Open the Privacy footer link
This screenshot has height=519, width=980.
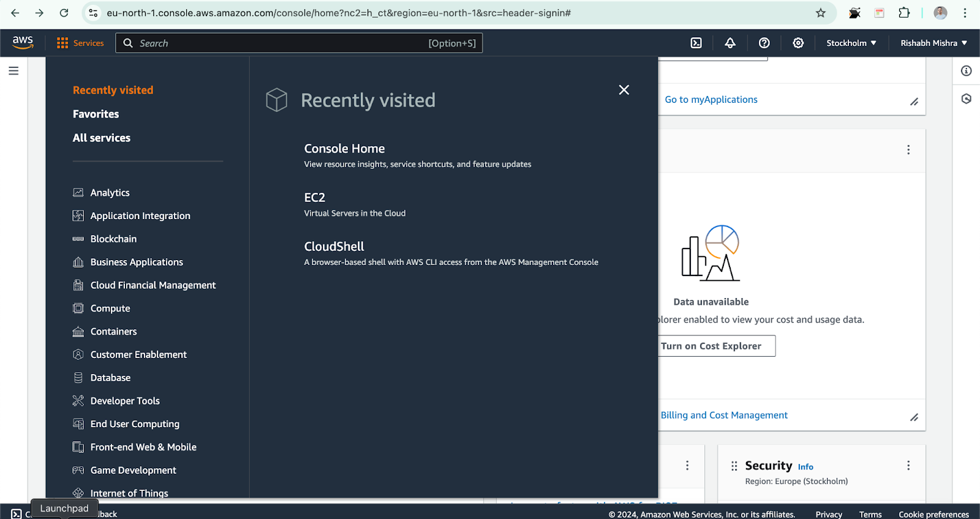(829, 515)
